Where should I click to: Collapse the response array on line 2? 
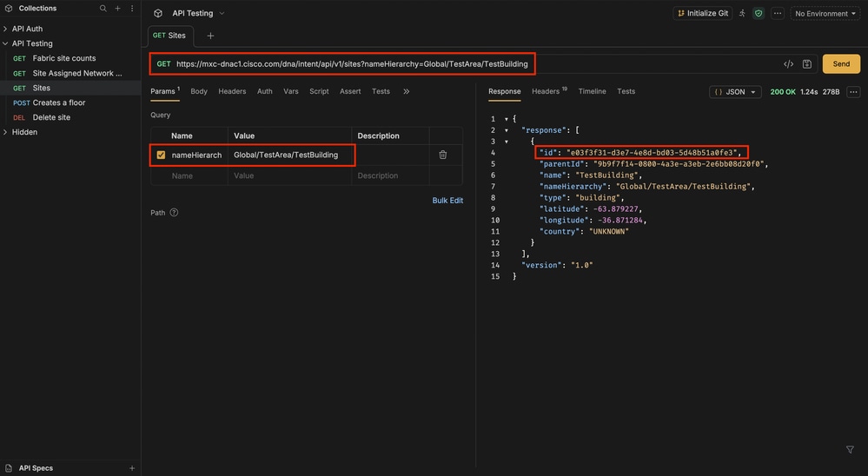point(506,130)
